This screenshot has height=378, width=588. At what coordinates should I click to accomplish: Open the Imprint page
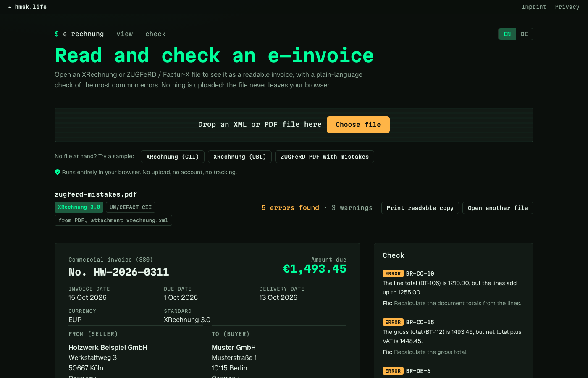point(534,7)
